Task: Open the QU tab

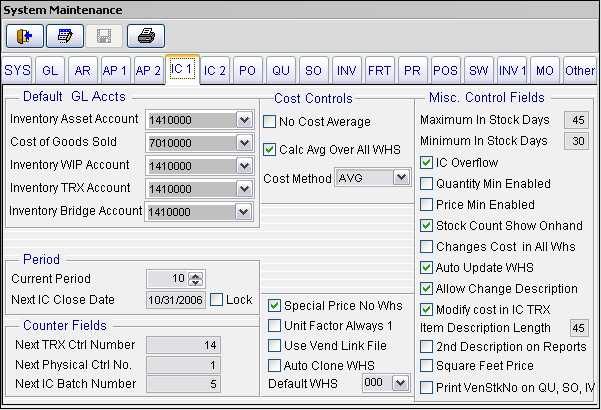Action: (281, 71)
